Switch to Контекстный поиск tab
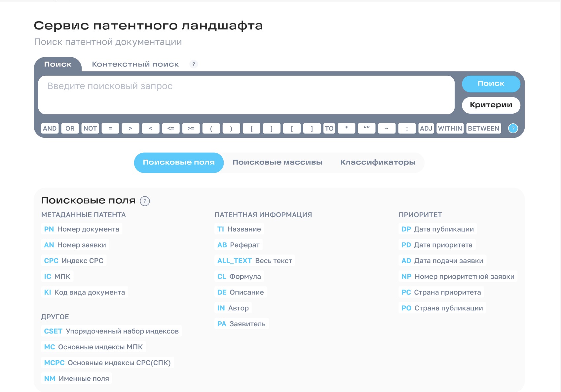The height and width of the screenshot is (392, 561). 135,64
